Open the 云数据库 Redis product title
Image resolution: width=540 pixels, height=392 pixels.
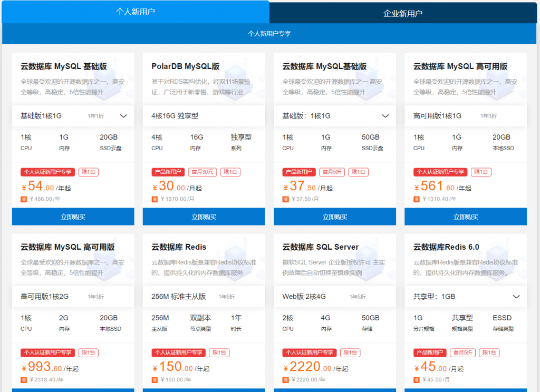[179, 247]
